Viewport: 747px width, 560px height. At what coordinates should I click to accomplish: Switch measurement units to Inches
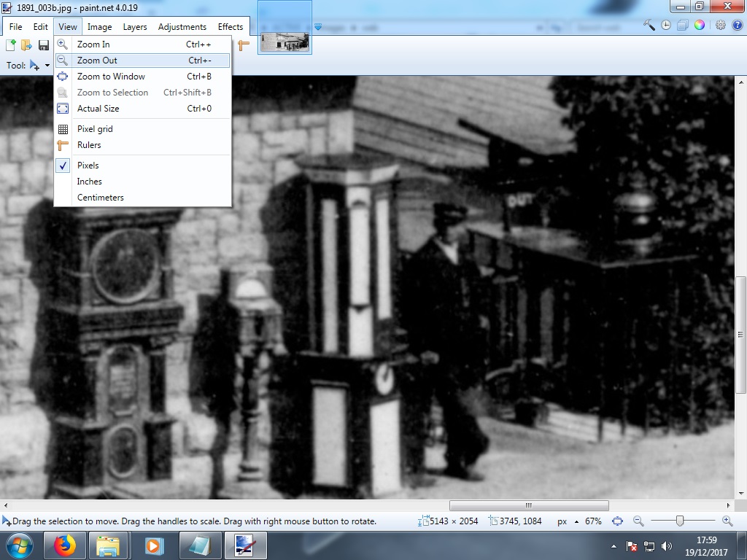pos(89,182)
